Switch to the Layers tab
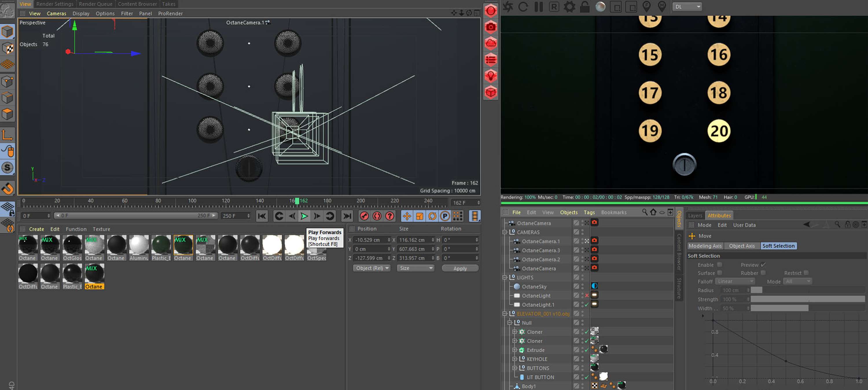The height and width of the screenshot is (390, 868). [x=695, y=215]
